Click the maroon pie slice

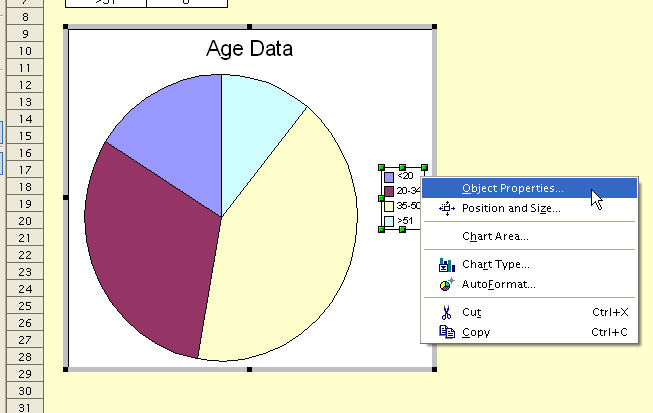click(x=154, y=250)
